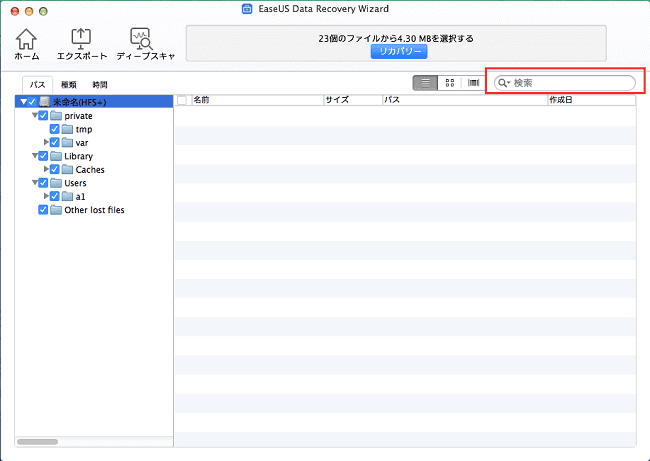
Task: Click the tmp folder icon
Action: point(68,129)
